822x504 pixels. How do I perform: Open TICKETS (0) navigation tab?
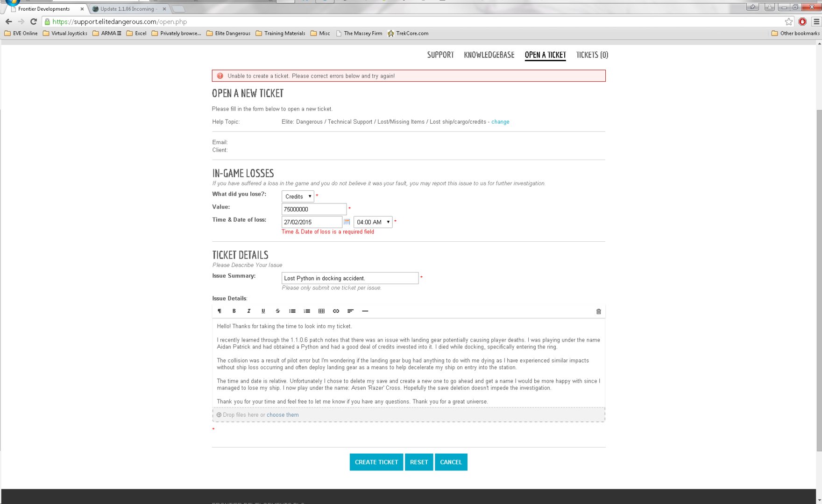pyautogui.click(x=592, y=55)
